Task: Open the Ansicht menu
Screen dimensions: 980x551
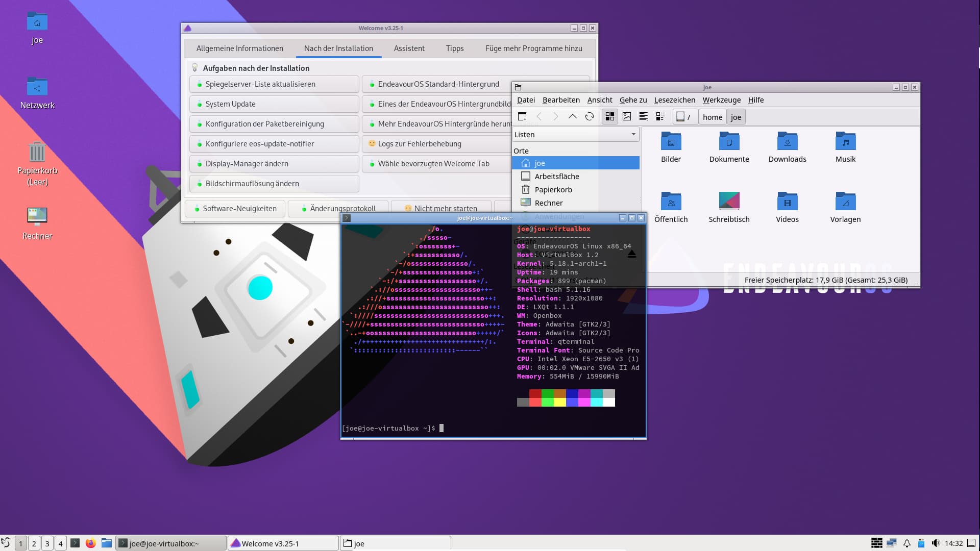Action: (600, 100)
